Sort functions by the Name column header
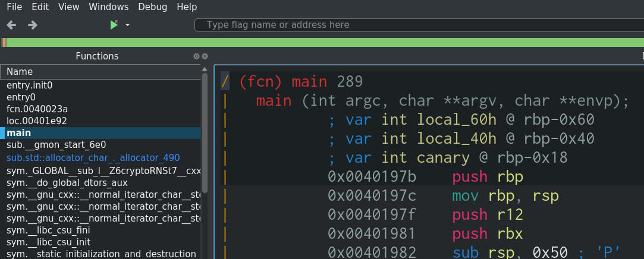 click(100, 72)
